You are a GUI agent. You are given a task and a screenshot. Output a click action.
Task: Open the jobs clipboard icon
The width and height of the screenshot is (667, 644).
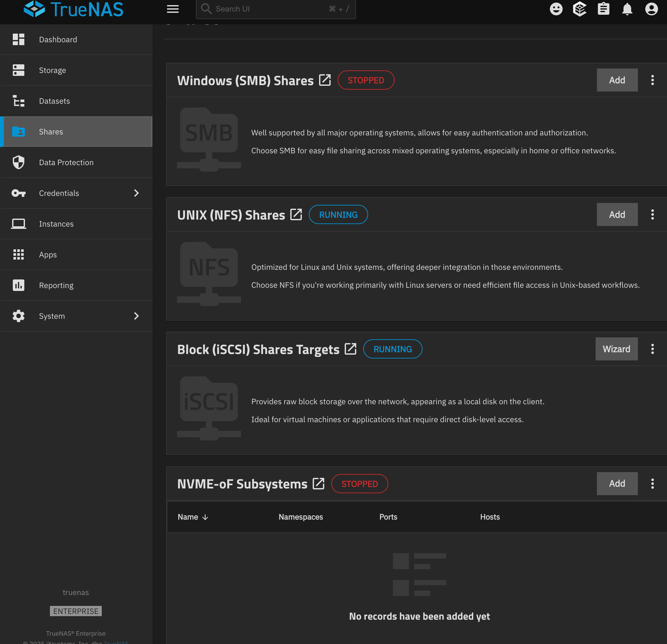603,9
